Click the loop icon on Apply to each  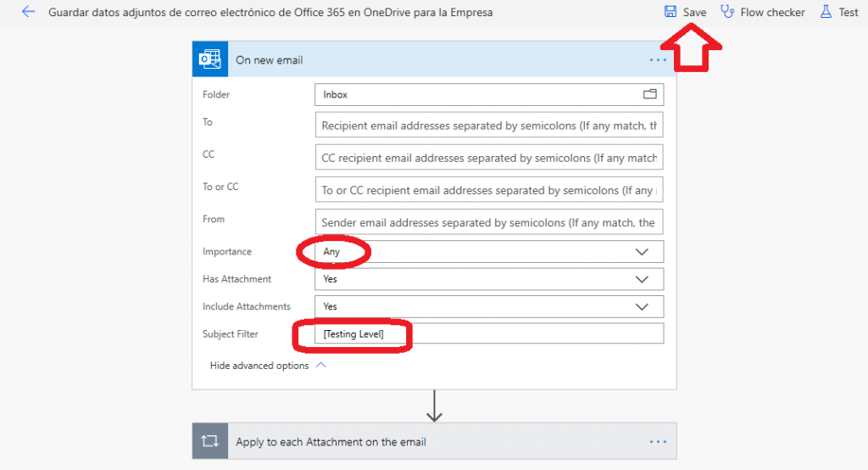pyautogui.click(x=210, y=441)
